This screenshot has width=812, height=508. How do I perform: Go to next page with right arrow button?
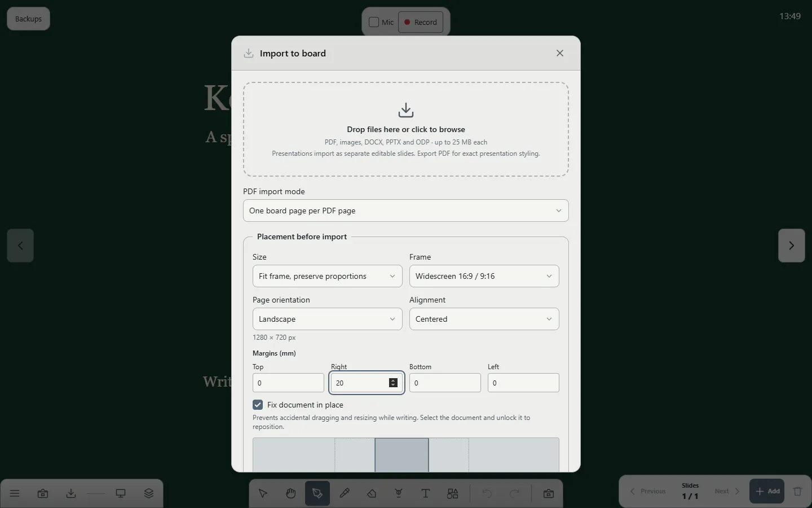(792, 246)
